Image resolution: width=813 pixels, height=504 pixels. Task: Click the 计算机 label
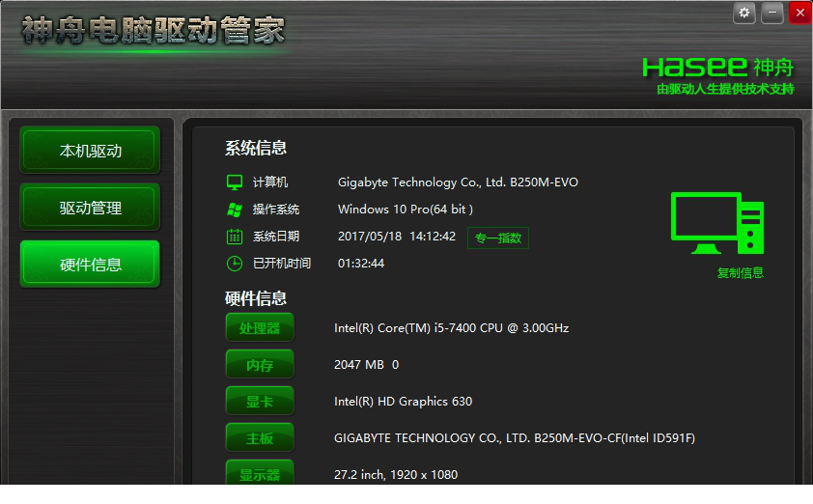(270, 182)
